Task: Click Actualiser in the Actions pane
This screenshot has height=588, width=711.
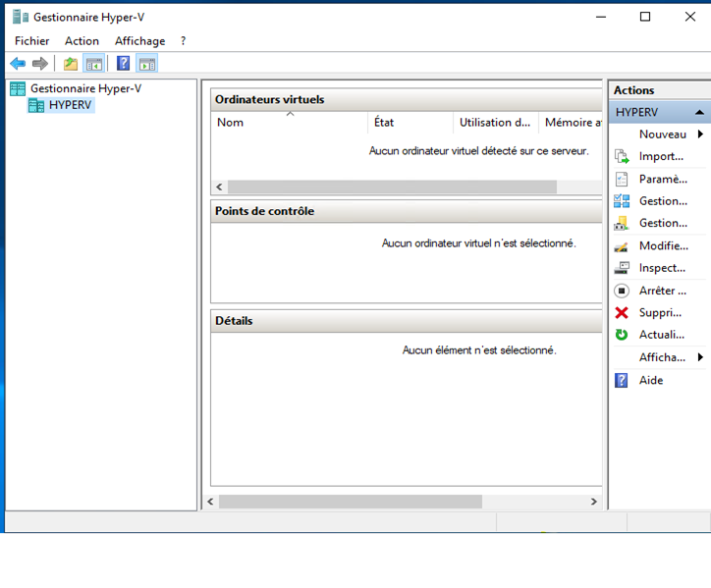Action: point(661,335)
